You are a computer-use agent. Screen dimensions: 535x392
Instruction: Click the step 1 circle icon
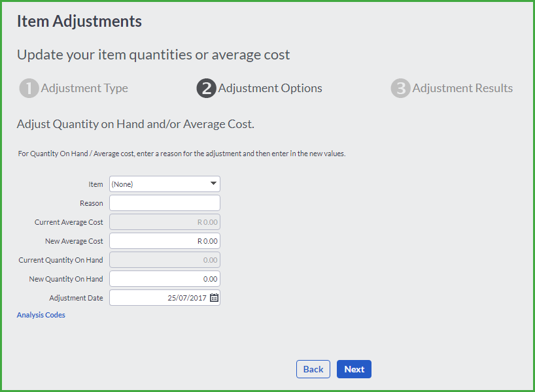(x=29, y=88)
